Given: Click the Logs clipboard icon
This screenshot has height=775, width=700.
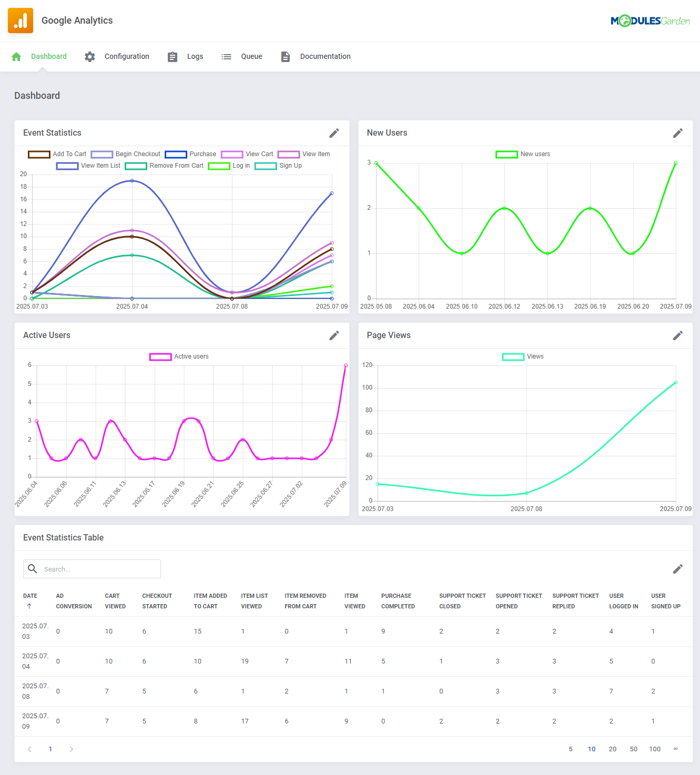Looking at the screenshot, I should coord(173,57).
